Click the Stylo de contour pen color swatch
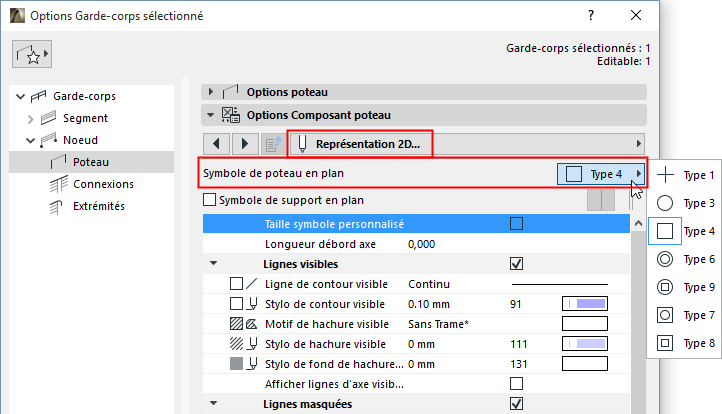Image resolution: width=722 pixels, height=414 pixels. click(586, 304)
